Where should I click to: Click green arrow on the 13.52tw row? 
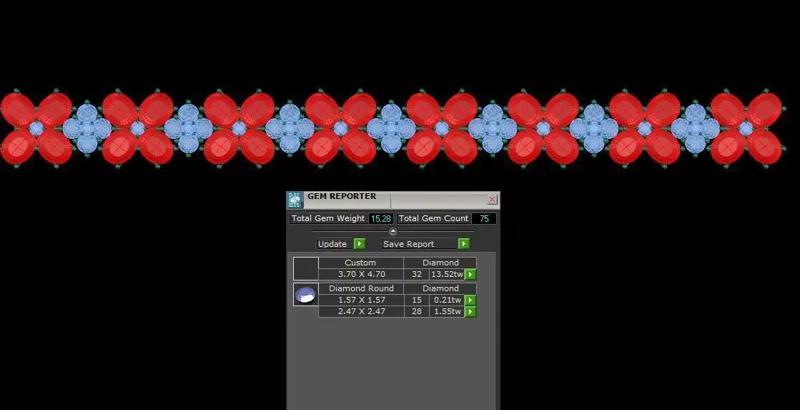pos(470,274)
